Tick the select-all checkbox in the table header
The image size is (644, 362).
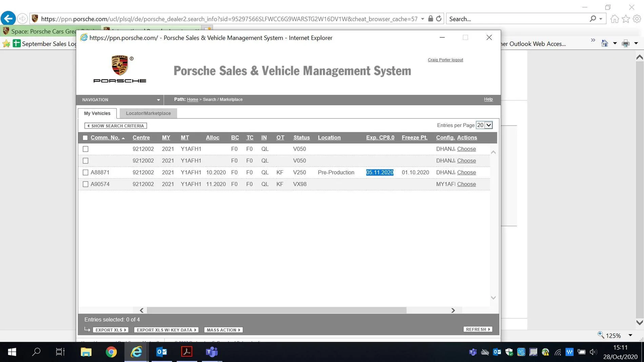click(85, 138)
